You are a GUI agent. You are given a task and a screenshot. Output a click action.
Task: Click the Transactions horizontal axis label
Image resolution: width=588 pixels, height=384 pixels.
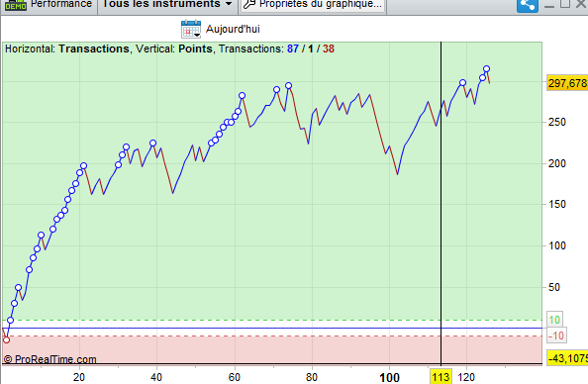(x=94, y=48)
